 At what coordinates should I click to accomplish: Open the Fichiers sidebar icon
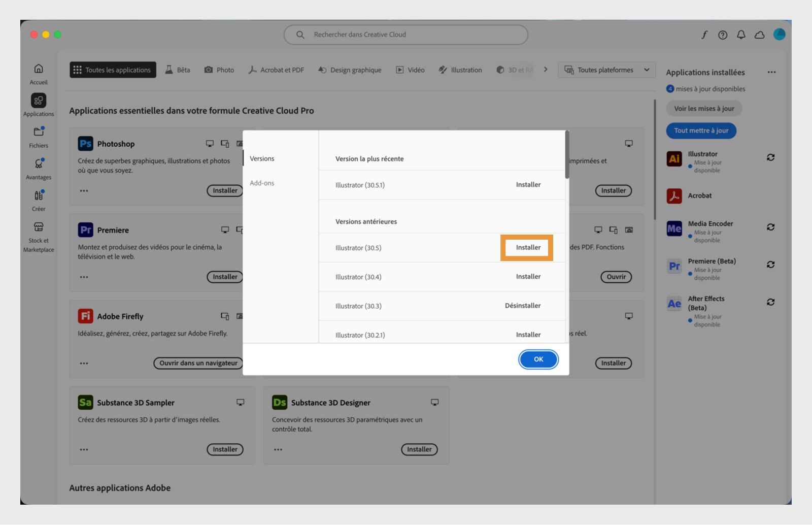pos(39,132)
